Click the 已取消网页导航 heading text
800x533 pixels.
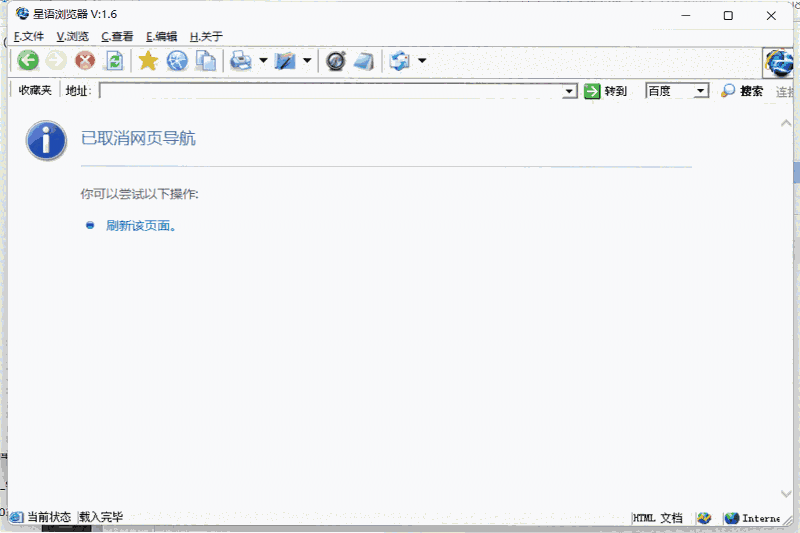138,138
